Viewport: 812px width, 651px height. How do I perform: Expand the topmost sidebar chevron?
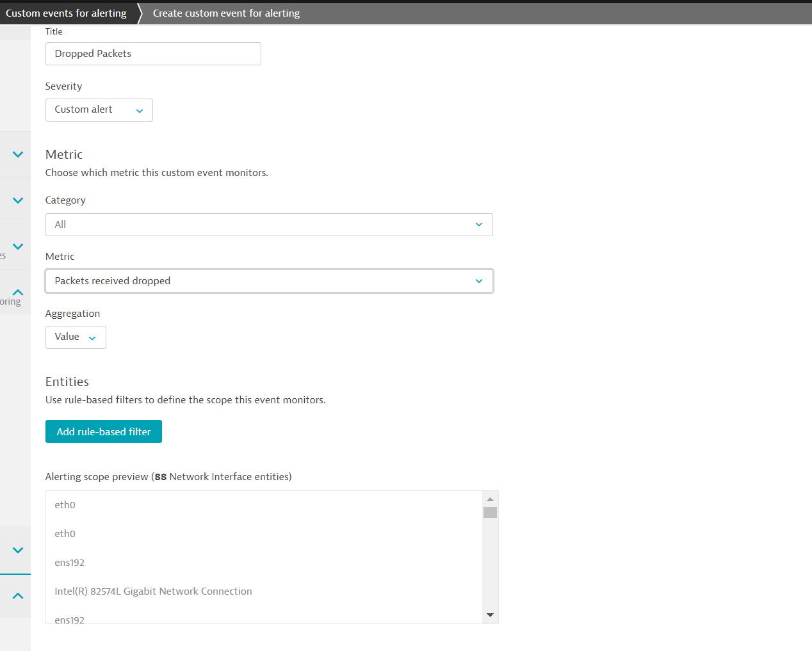[18, 154]
